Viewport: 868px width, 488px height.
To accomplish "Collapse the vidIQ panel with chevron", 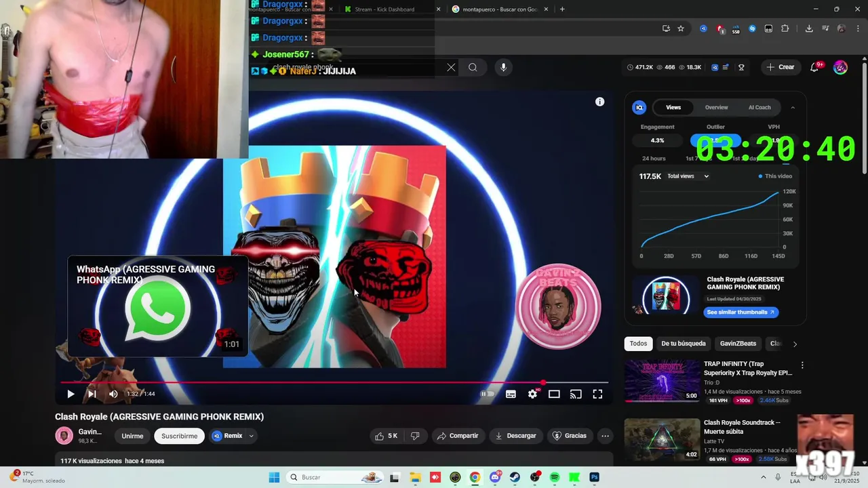I will 793,107.
